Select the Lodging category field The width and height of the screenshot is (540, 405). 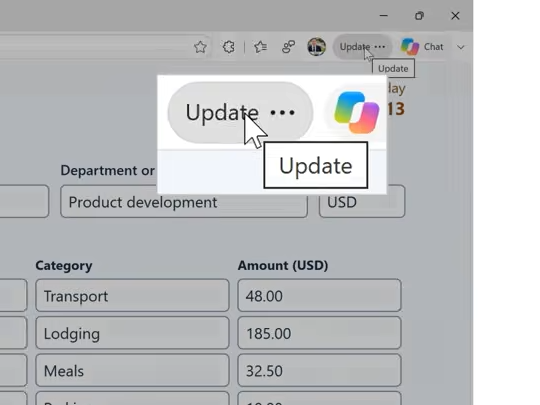tap(132, 333)
